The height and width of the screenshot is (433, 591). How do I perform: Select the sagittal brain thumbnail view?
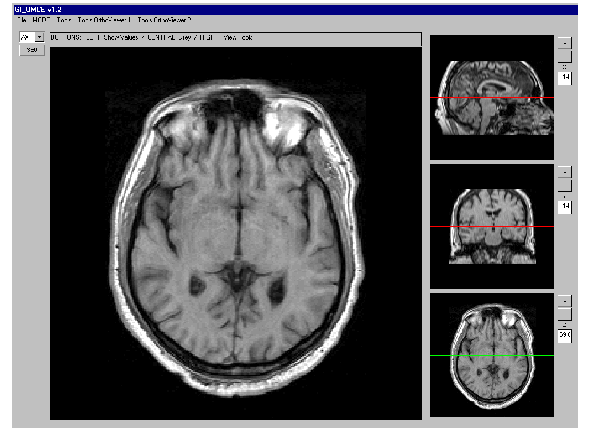pyautogui.click(x=492, y=98)
